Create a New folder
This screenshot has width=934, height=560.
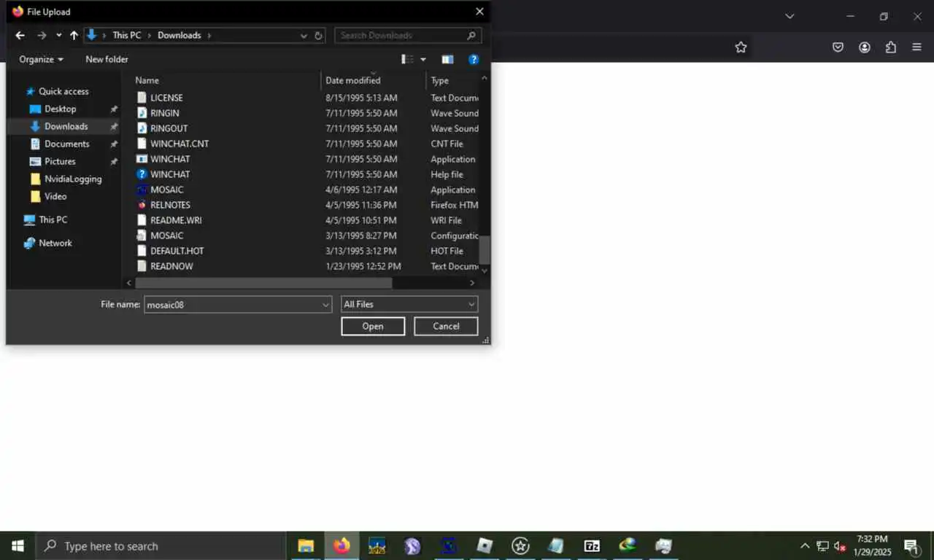[107, 59]
